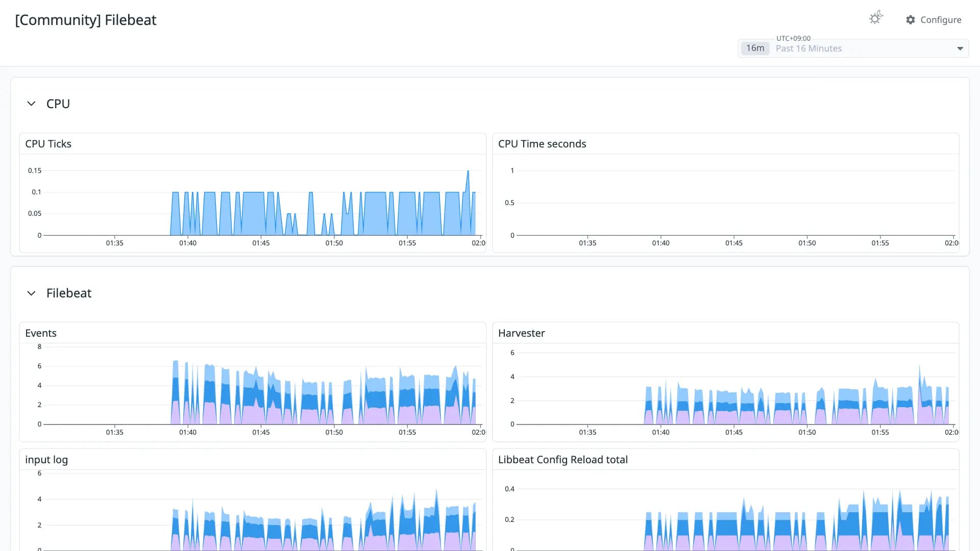Click the CPU Ticks widget title
980x551 pixels.
pos(48,144)
